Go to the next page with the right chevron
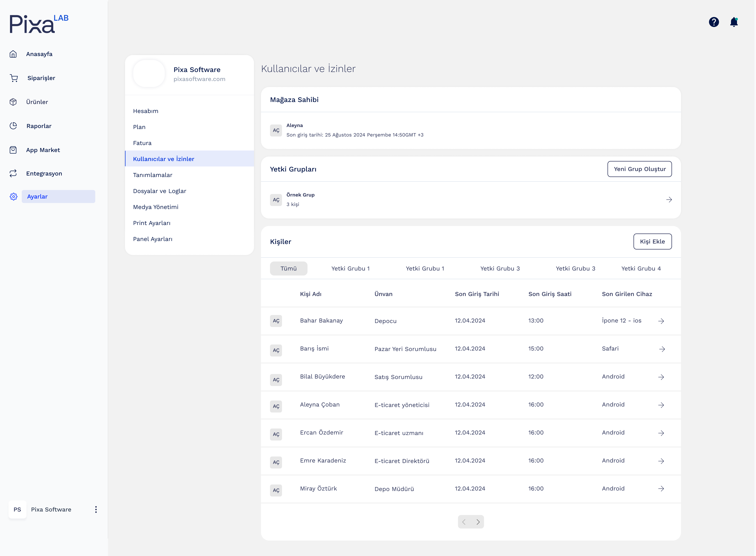 pyautogui.click(x=478, y=522)
